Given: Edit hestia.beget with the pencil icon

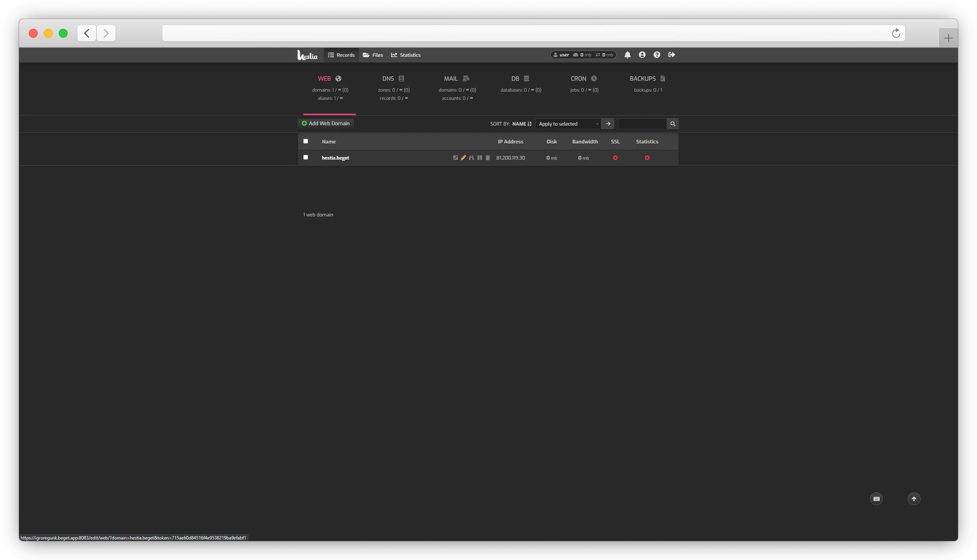Looking at the screenshot, I should pos(464,157).
